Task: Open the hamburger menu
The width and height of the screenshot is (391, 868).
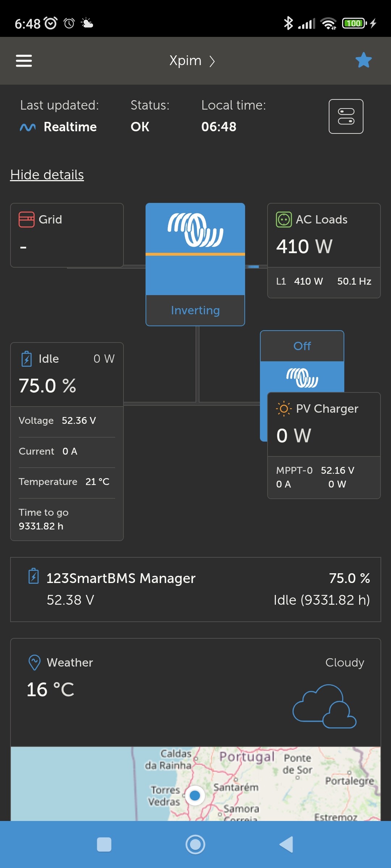Action: (24, 61)
